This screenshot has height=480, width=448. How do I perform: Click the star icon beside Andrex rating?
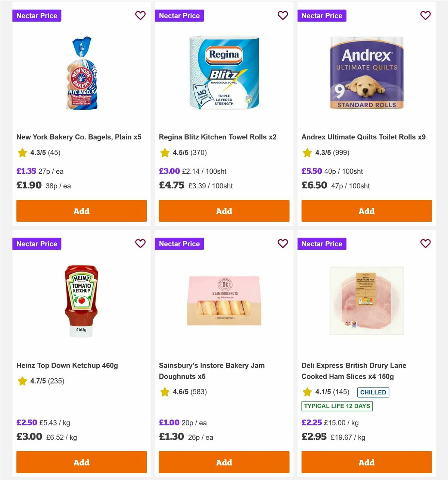(307, 153)
